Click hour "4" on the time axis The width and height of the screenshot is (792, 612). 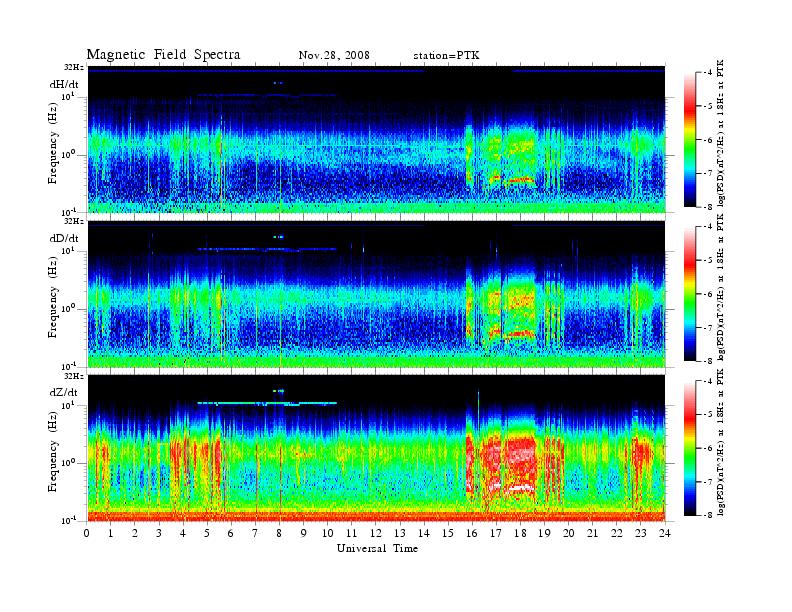[183, 533]
